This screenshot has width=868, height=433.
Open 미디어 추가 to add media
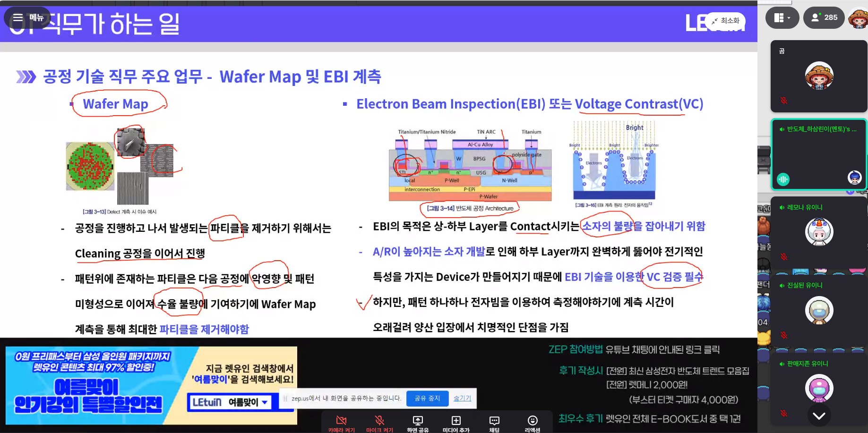click(456, 423)
